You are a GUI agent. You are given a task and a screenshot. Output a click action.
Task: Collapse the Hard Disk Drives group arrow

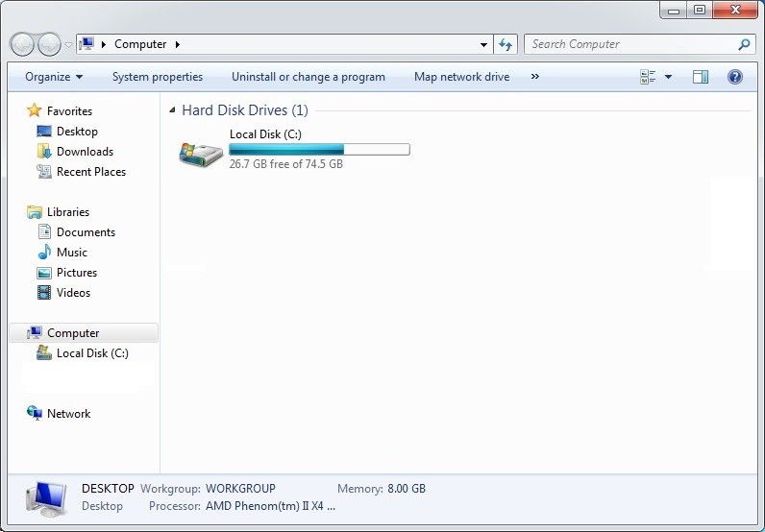coord(172,110)
